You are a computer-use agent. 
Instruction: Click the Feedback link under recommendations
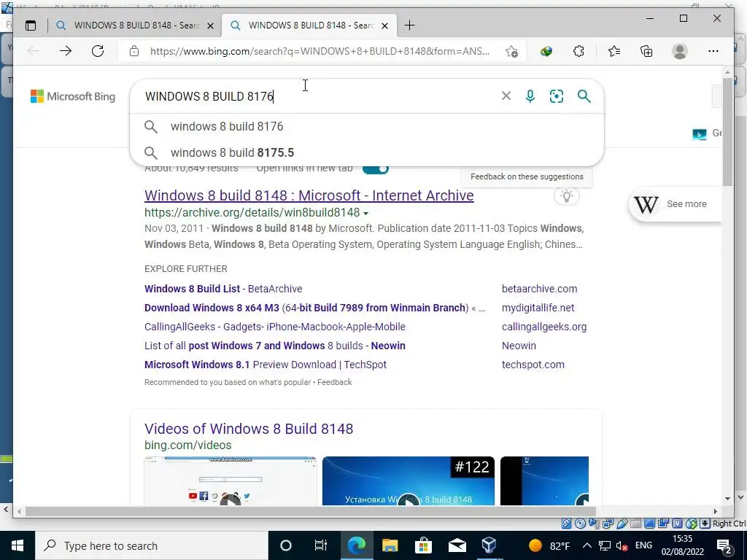[334, 382]
